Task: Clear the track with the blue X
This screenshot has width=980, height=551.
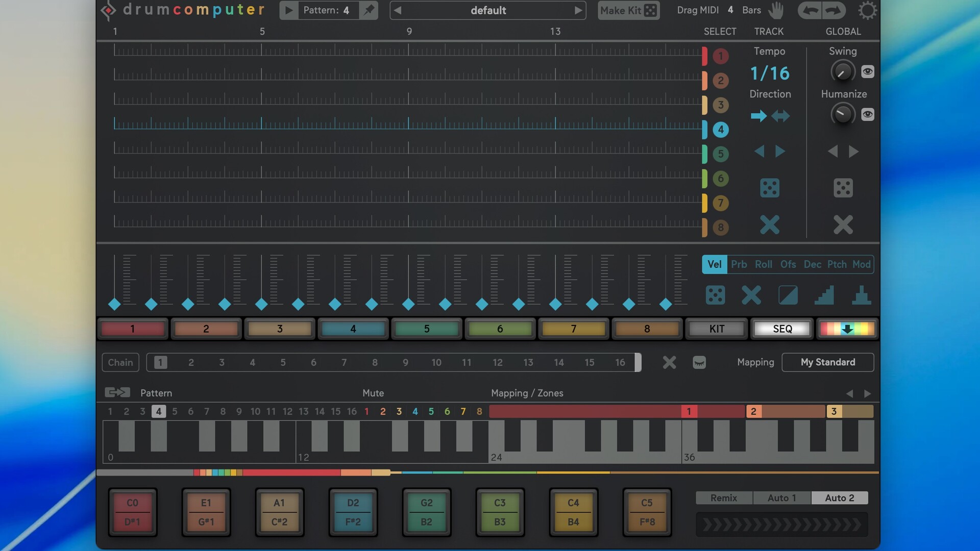Action: tap(770, 224)
